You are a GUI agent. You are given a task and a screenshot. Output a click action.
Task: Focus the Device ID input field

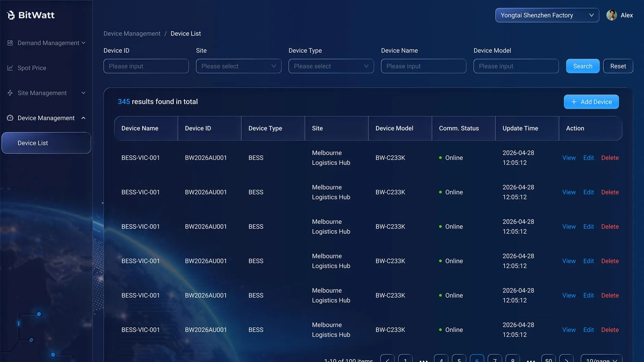pos(146,66)
